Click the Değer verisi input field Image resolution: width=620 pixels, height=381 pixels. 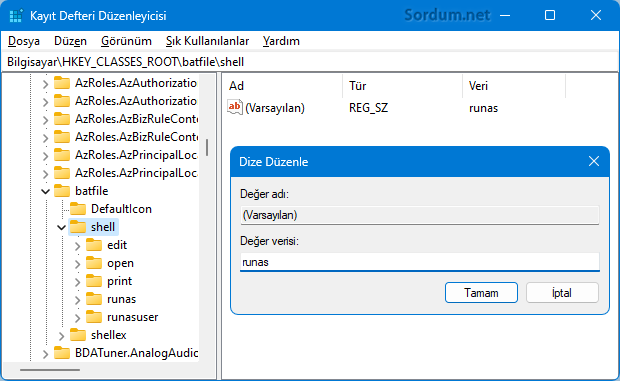coord(420,262)
